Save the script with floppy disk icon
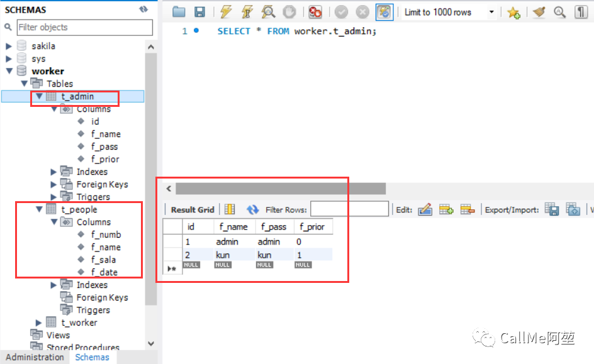Screen dimensions: 594x364 click(199, 12)
